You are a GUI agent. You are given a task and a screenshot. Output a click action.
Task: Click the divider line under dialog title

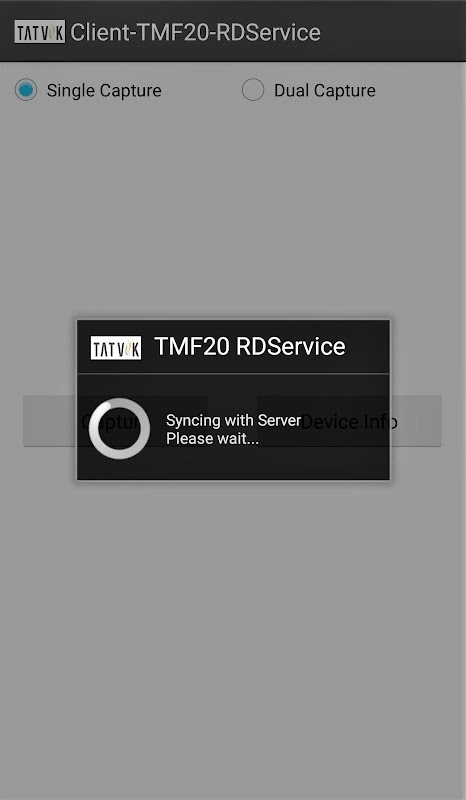[x=233, y=374]
